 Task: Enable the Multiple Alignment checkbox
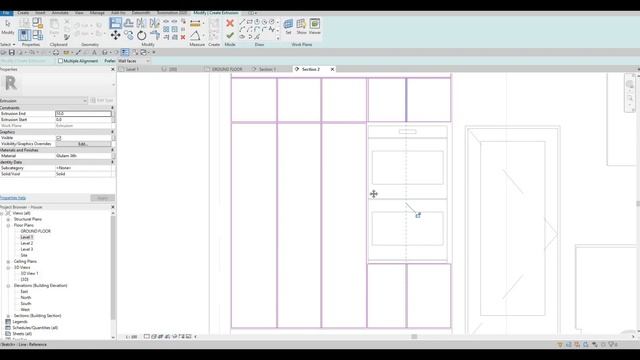click(x=60, y=61)
